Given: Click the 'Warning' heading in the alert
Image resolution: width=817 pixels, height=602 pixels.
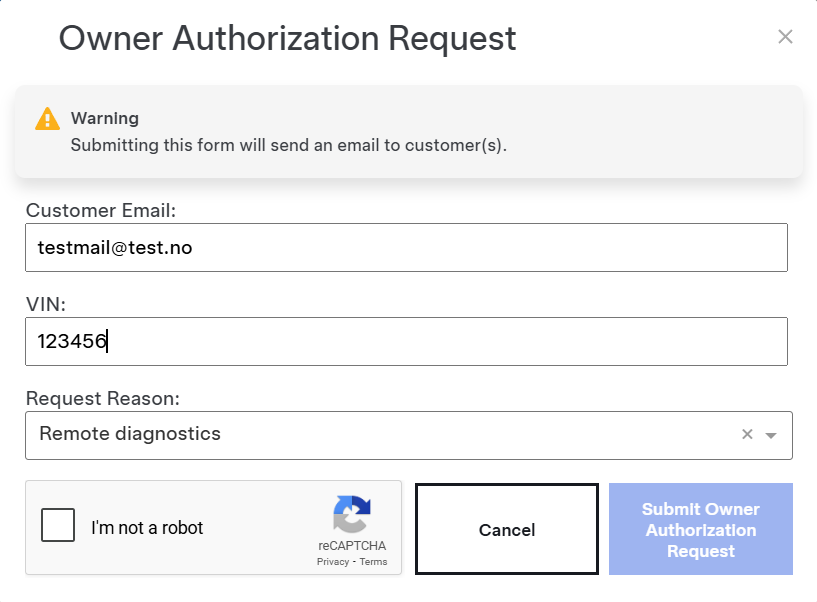Looking at the screenshot, I should [x=105, y=119].
